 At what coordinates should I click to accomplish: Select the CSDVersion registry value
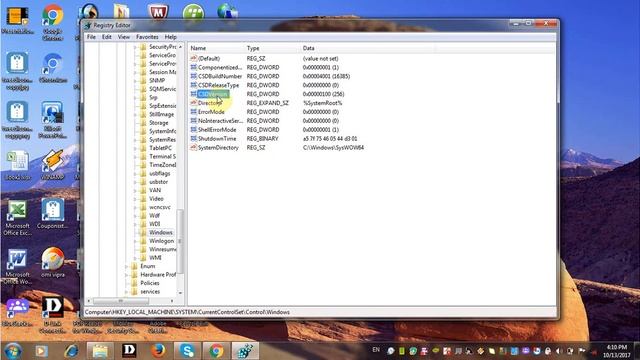point(213,94)
